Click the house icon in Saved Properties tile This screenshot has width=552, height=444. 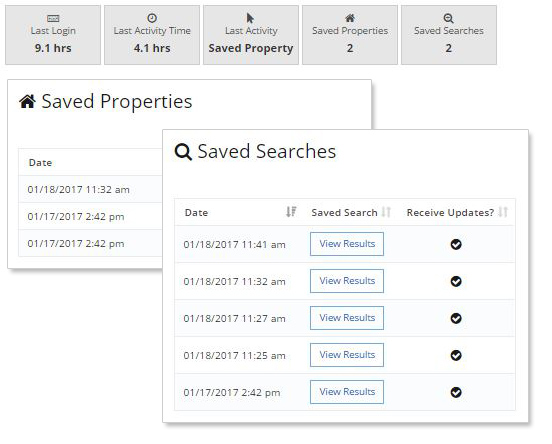click(350, 18)
